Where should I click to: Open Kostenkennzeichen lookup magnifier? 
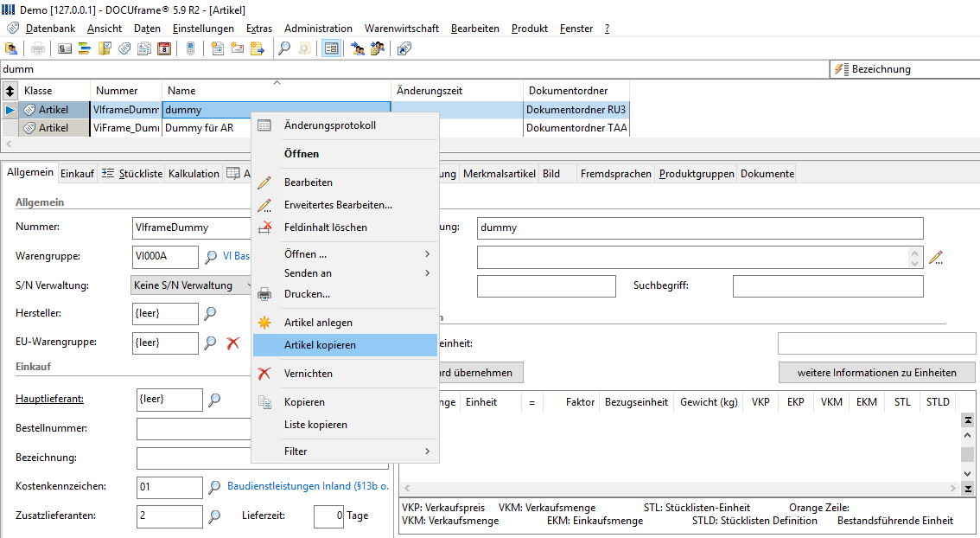214,486
